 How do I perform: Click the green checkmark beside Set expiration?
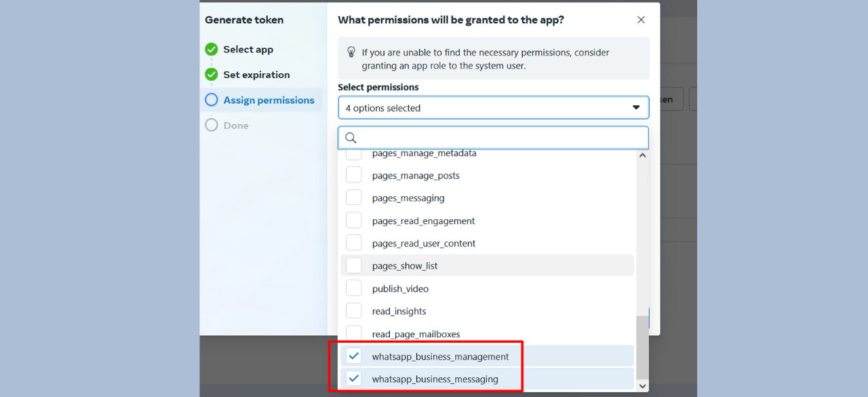click(x=212, y=75)
